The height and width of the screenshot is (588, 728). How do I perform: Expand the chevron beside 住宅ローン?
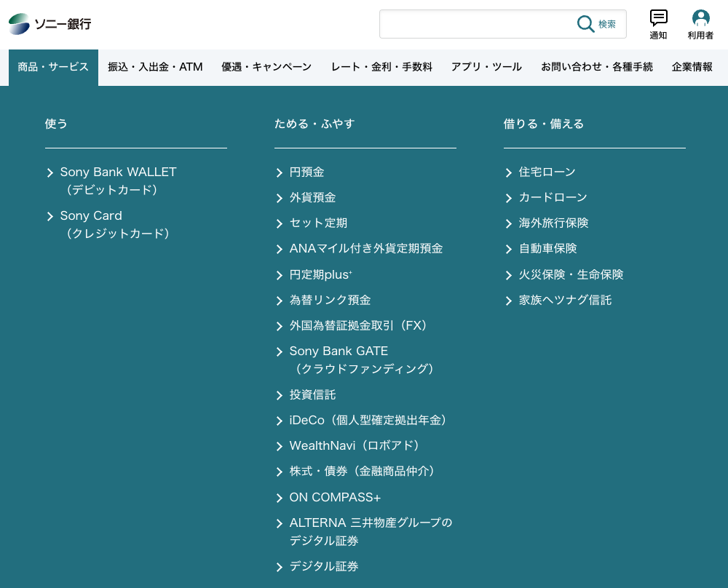click(x=508, y=172)
